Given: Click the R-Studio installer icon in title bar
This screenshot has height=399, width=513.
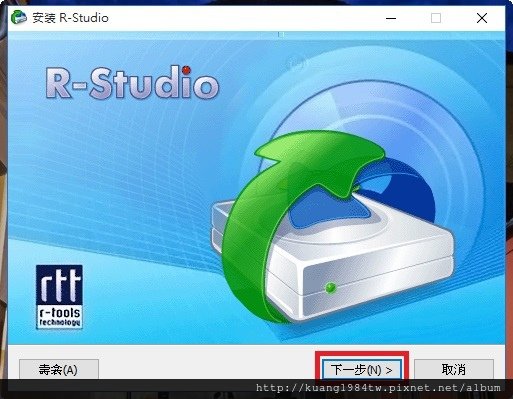Looking at the screenshot, I should tap(19, 17).
